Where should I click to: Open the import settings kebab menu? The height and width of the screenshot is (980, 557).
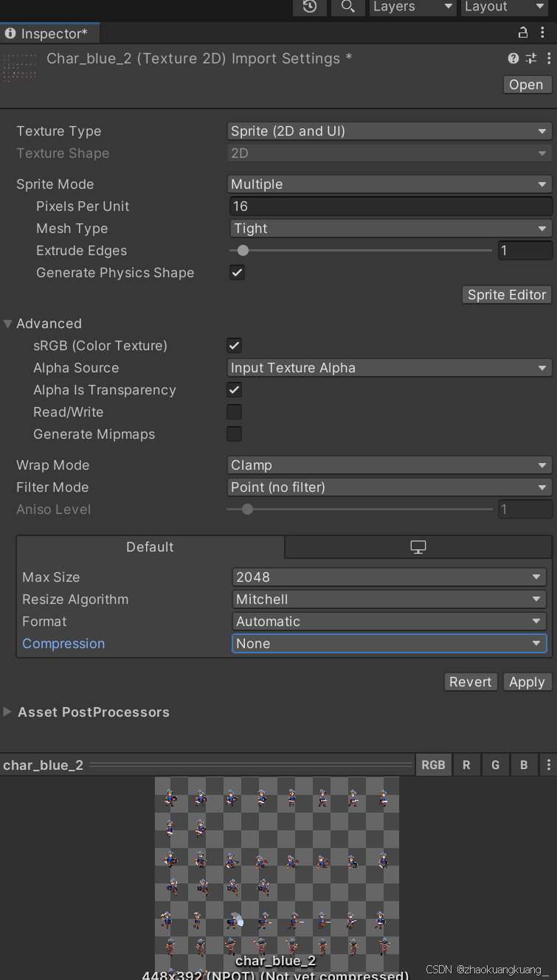[548, 58]
